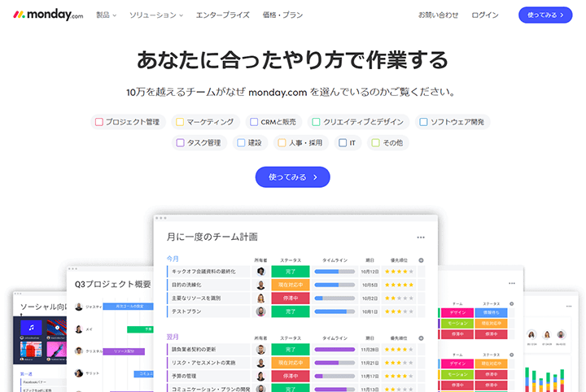This screenshot has height=392, width=586.
Task: Click red 停滞中 status for 主要なリソースを識別
Action: point(291,298)
